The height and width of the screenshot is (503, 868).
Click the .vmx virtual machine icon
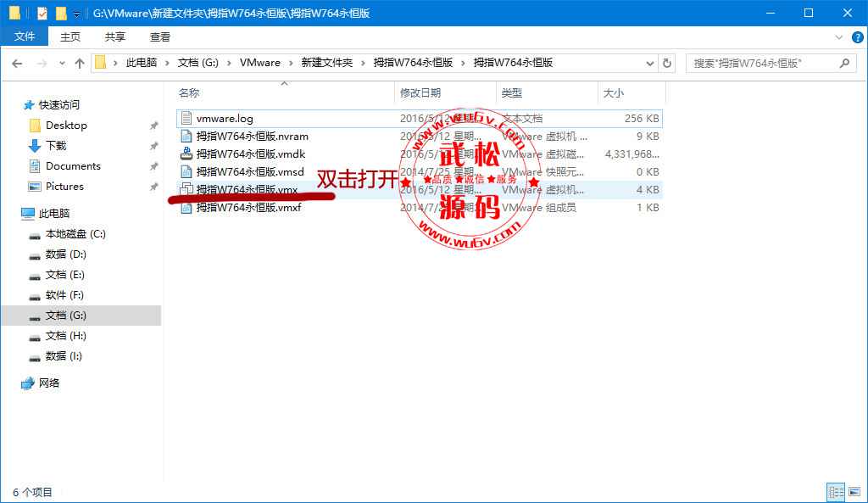tap(186, 189)
